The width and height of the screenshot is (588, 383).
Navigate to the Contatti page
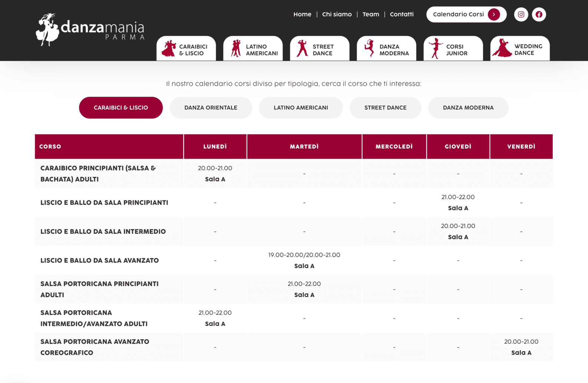coord(401,14)
